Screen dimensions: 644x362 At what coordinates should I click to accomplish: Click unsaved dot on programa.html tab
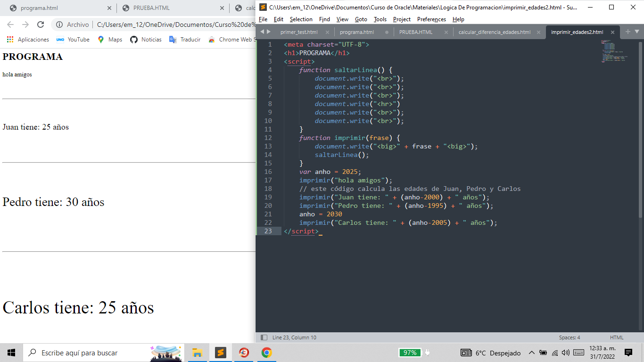[387, 32]
